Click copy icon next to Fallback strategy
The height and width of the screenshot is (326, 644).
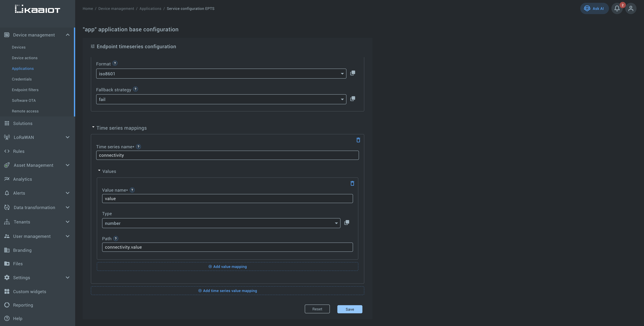coord(353,99)
